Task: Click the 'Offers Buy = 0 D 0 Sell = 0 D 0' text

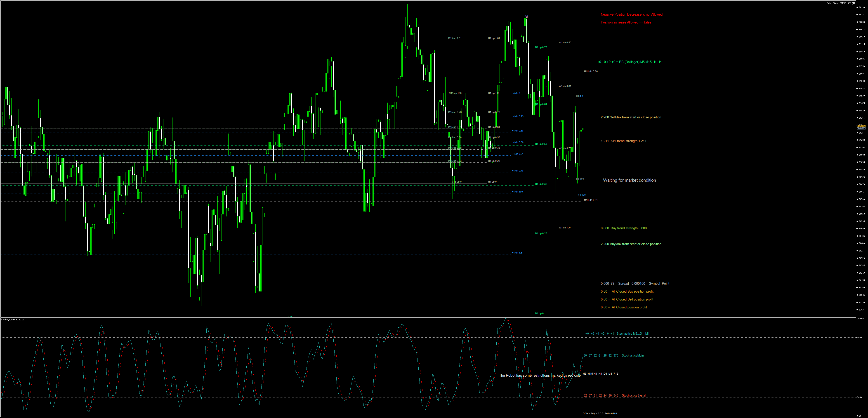Action: tap(599, 413)
